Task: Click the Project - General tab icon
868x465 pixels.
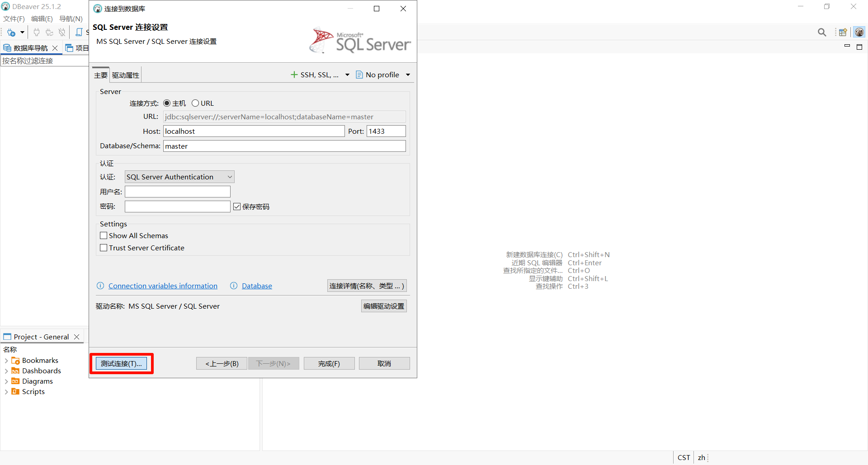Action: pyautogui.click(x=7, y=337)
